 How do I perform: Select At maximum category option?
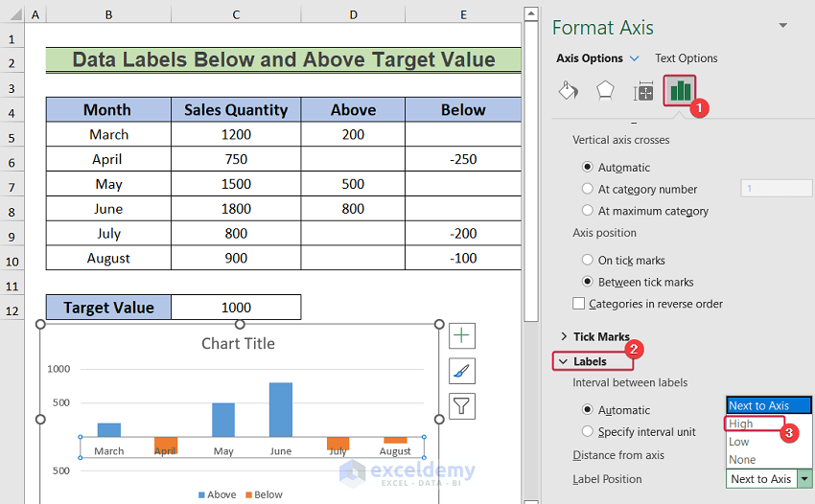pyautogui.click(x=588, y=211)
